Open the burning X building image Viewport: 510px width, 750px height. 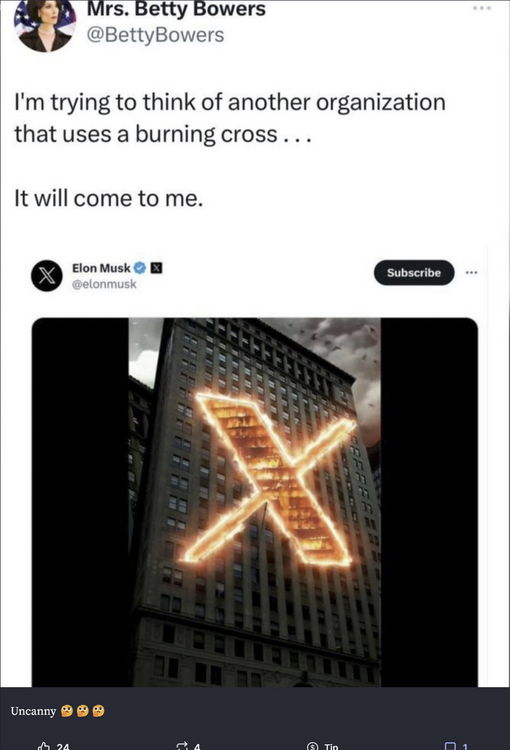coord(255,502)
